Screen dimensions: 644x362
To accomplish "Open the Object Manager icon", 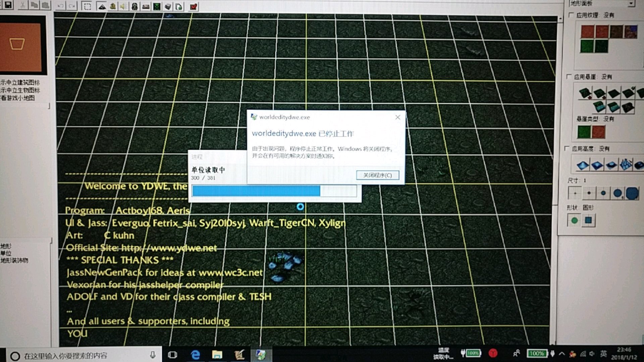I will (168, 6).
